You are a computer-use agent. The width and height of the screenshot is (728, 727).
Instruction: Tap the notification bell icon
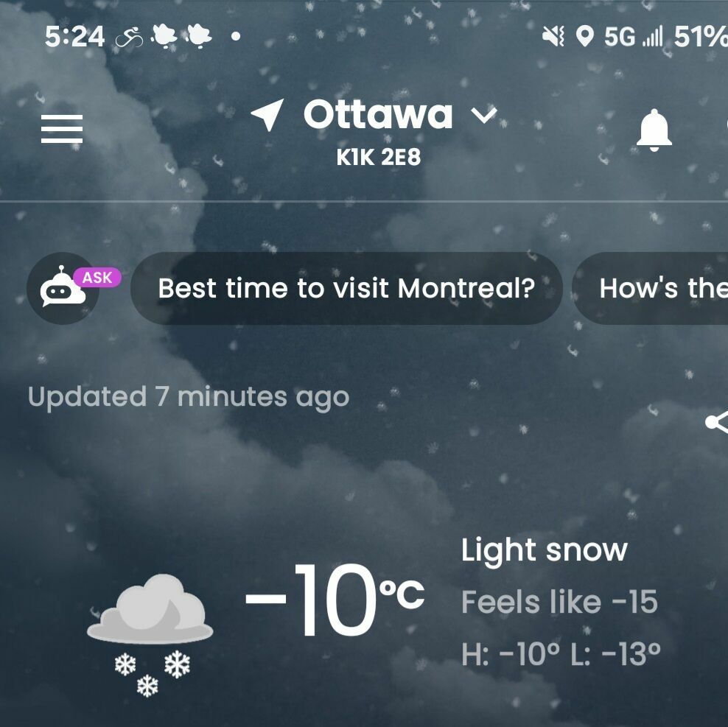pos(654,131)
